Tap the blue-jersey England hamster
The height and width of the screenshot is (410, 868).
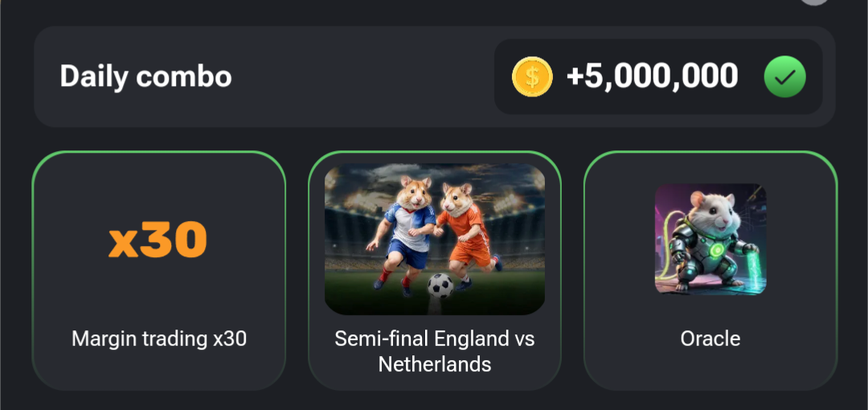[406, 229]
